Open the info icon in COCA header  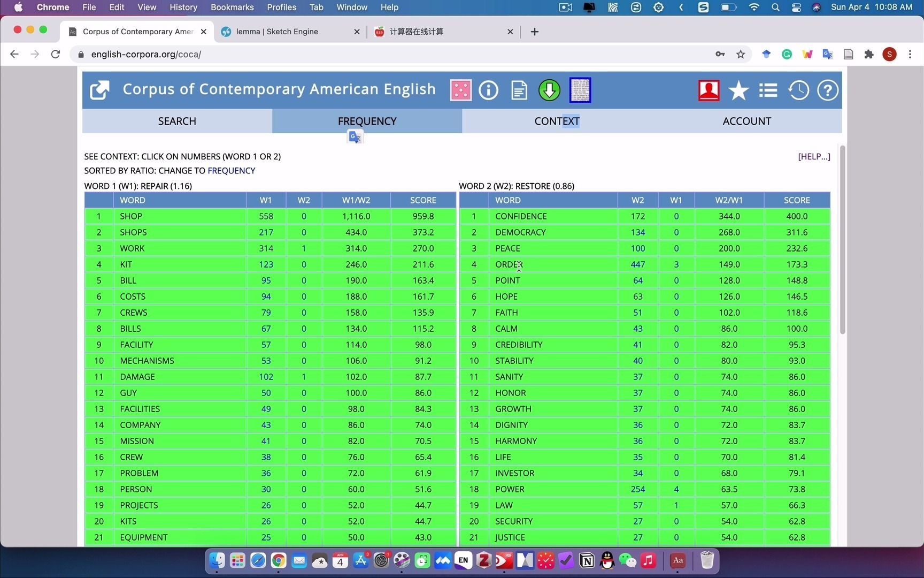(488, 90)
